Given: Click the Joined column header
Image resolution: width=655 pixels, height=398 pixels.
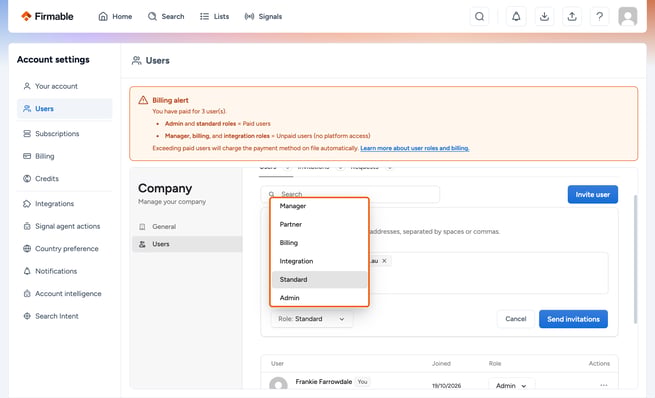Looking at the screenshot, I should click(441, 364).
